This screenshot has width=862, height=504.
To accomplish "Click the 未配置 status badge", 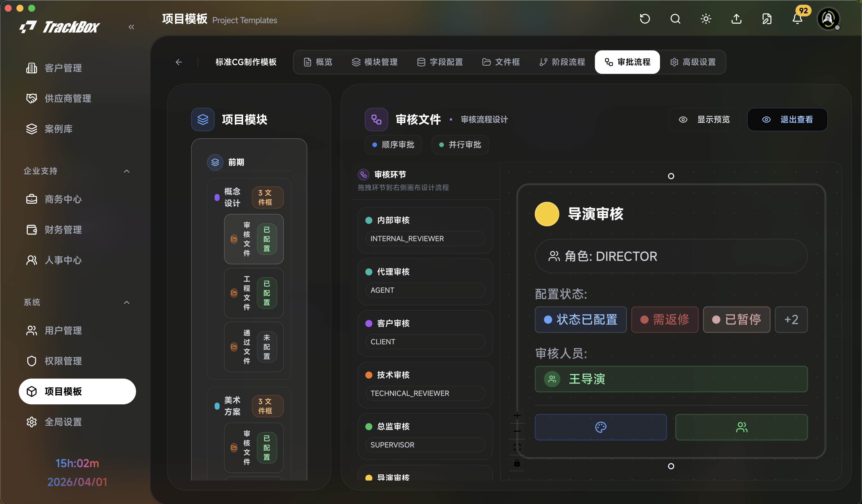I will click(267, 347).
